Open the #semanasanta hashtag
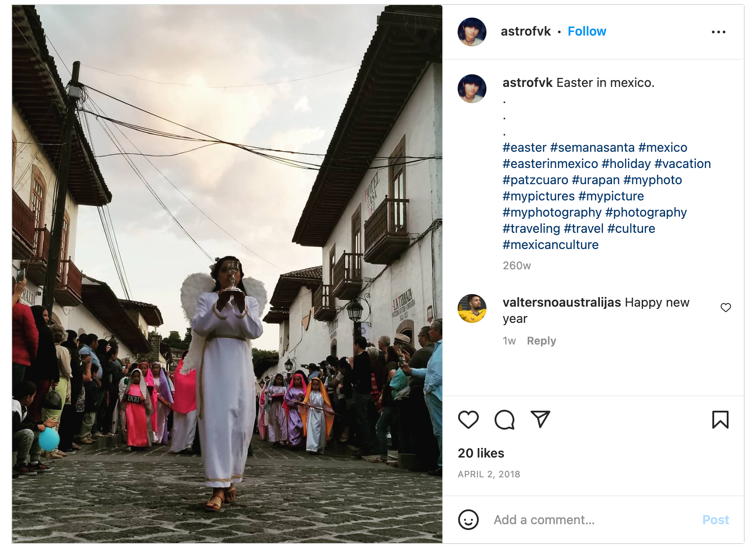 pos(592,148)
